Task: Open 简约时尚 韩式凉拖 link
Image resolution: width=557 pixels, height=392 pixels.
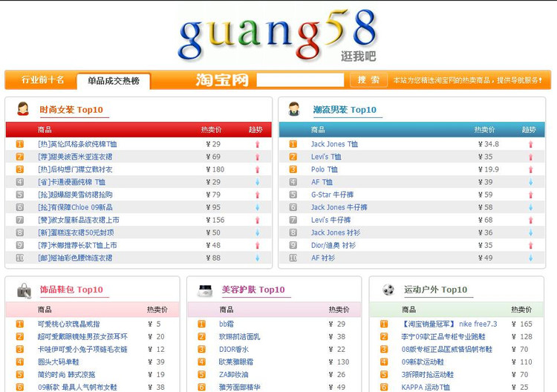Action: [x=66, y=375]
